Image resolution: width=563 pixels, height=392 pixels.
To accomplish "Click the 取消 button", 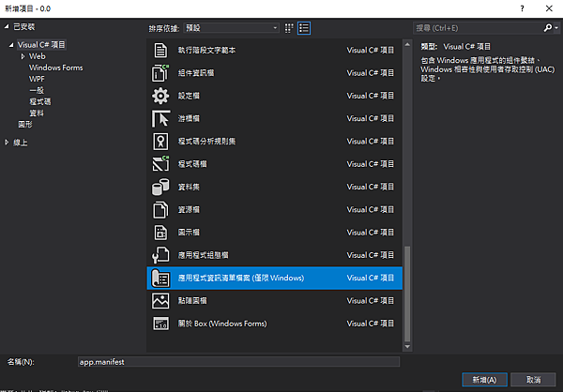I will click(x=533, y=380).
